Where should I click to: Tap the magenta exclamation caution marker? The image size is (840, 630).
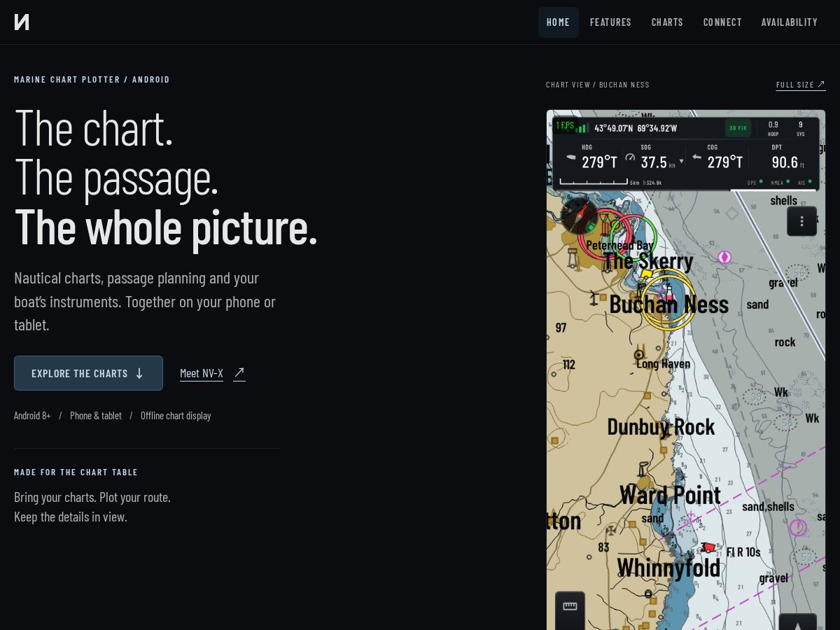(x=798, y=527)
